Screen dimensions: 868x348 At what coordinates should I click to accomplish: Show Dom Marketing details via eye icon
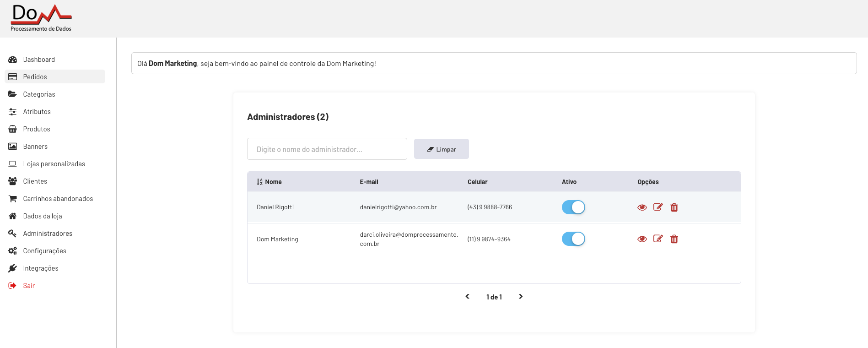pos(642,239)
